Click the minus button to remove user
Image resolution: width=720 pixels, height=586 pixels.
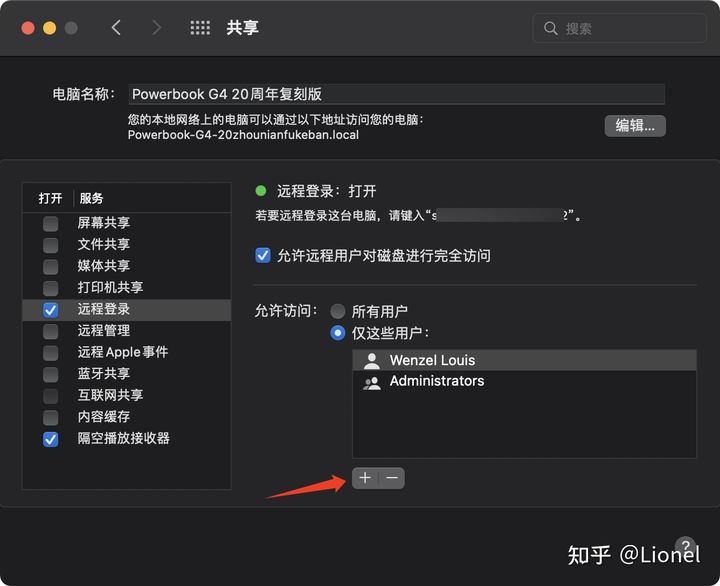392,478
